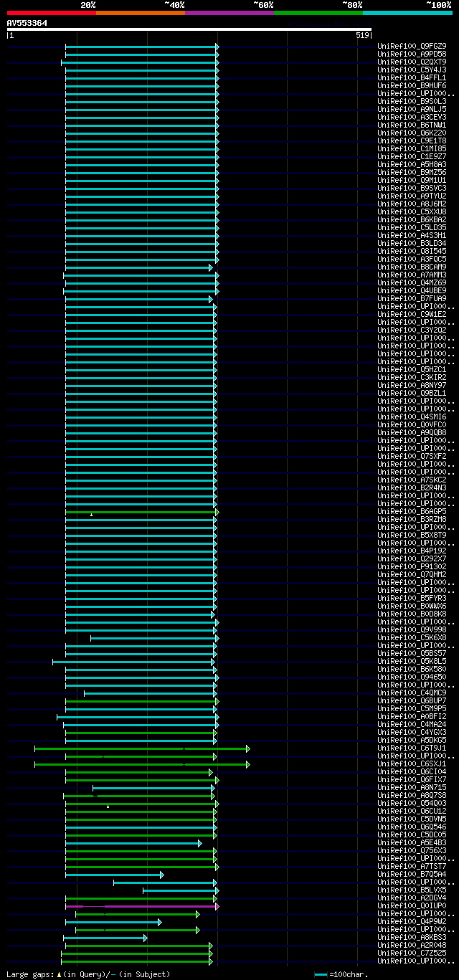
Task: Click the short cyan alignment bar for B7Q5A4
Action: 115,875
